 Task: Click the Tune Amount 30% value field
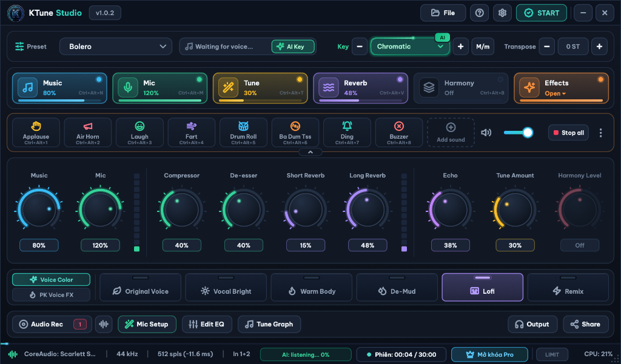click(x=515, y=245)
